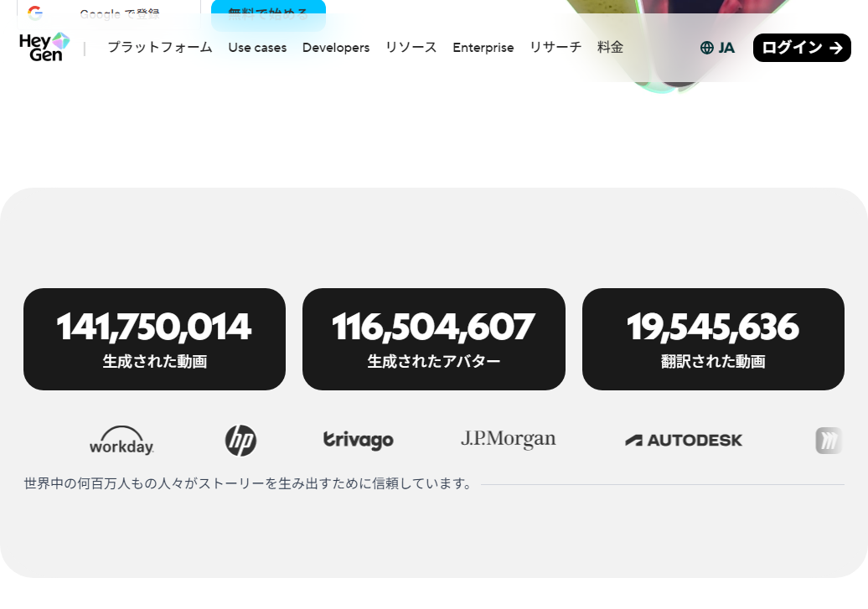
Task: Click the 116,504,607 generated avatars card
Action: coord(434,338)
